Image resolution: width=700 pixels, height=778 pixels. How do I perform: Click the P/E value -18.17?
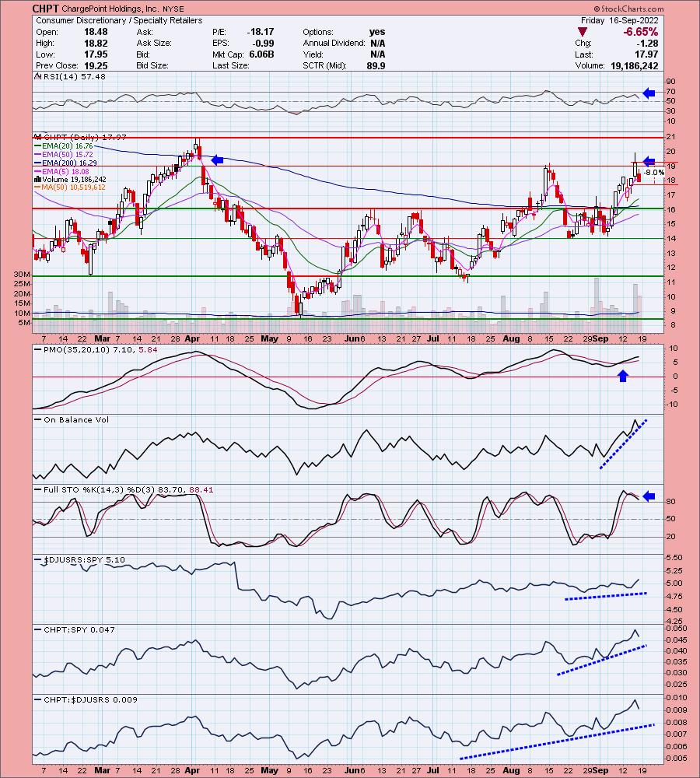(x=261, y=32)
